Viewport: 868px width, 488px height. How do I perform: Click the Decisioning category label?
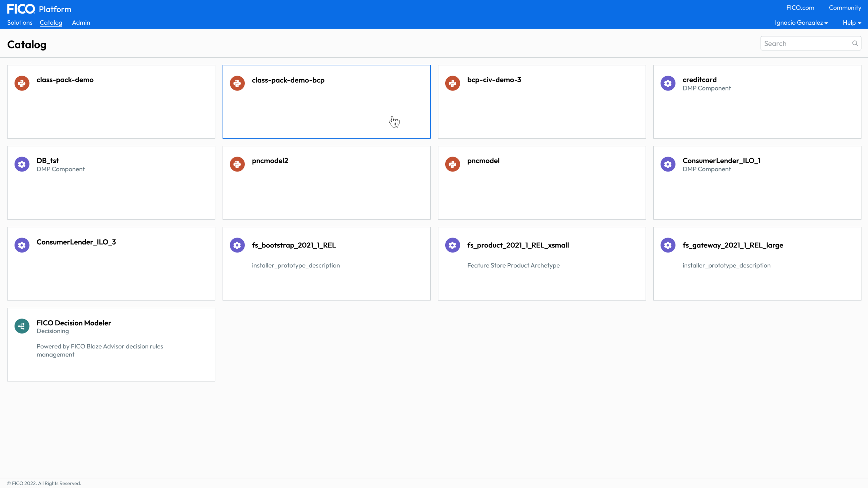[53, 331]
